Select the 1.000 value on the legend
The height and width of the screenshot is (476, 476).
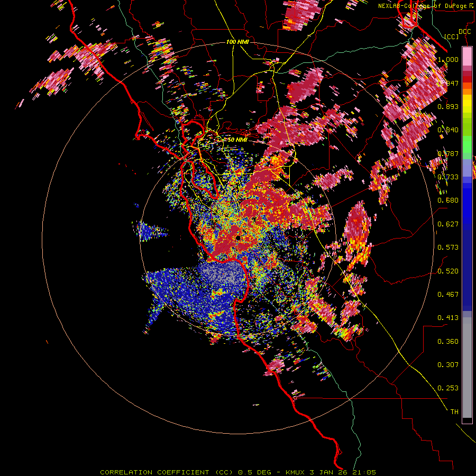click(x=448, y=59)
